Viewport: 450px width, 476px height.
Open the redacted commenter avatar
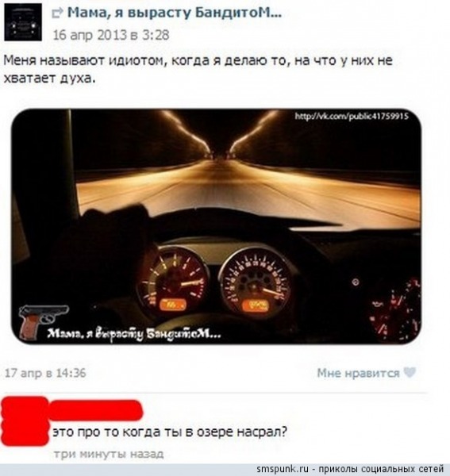(25, 421)
